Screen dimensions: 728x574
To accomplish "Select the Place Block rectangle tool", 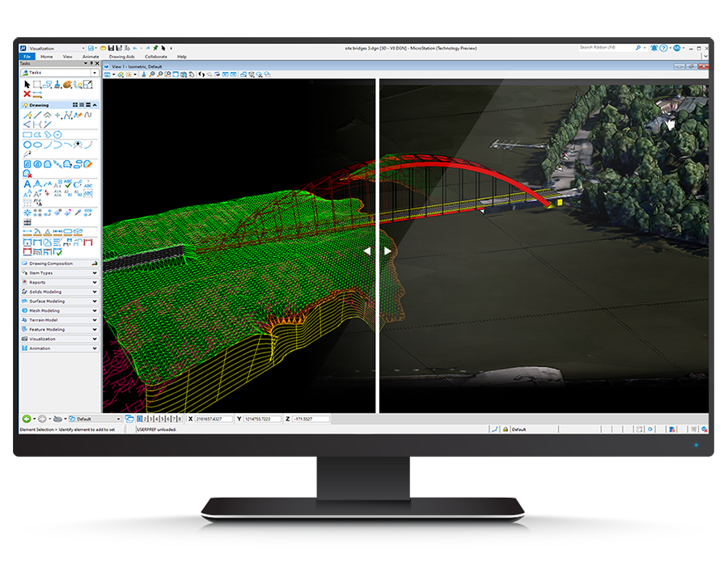I will tap(27, 134).
